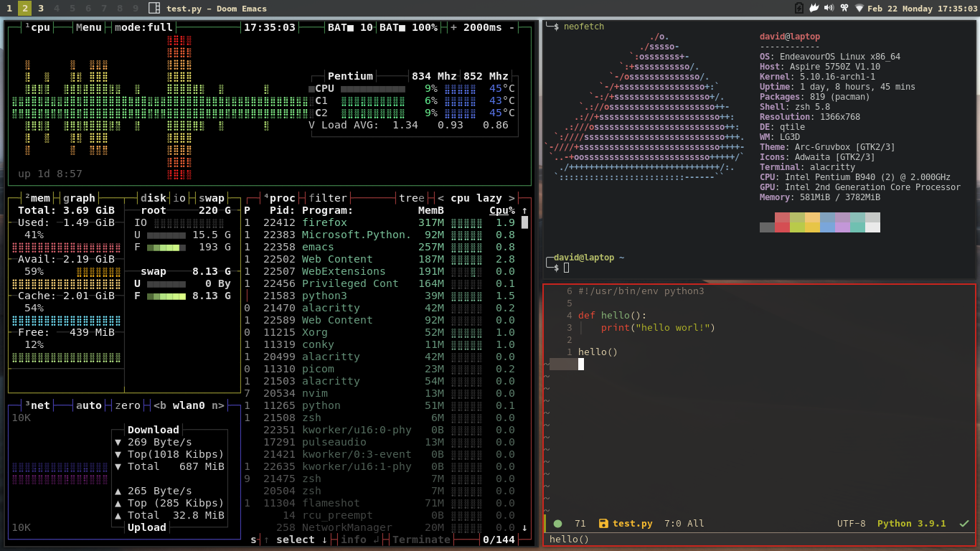Click the print("hello worl!") line in Emacs
This screenshot has height=551, width=980.
coord(658,328)
